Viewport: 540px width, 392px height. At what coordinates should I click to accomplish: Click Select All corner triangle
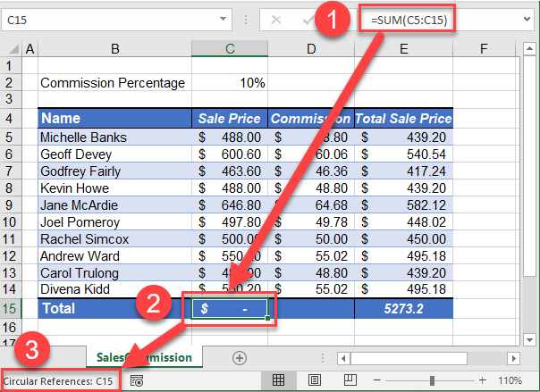[x=13, y=49]
